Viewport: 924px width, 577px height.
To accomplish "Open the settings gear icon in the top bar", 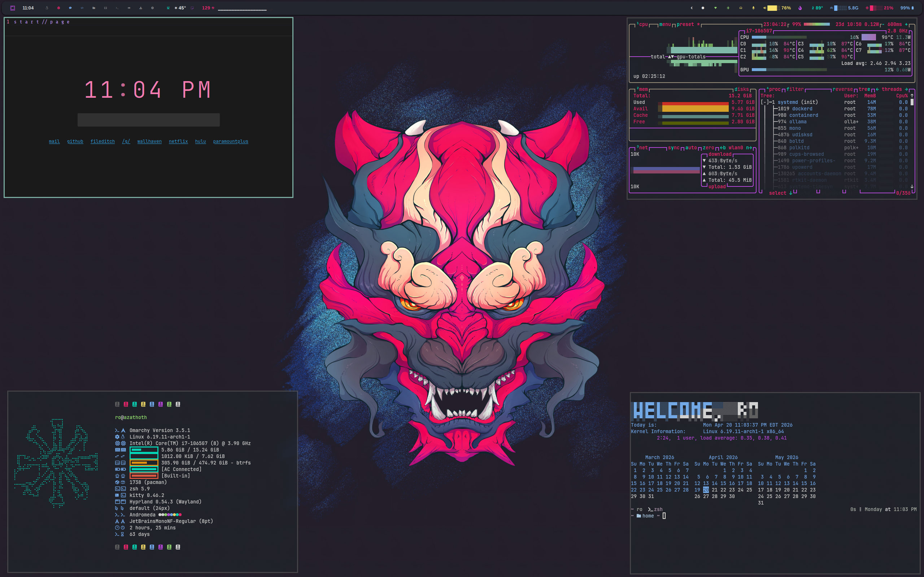I will click(152, 8).
